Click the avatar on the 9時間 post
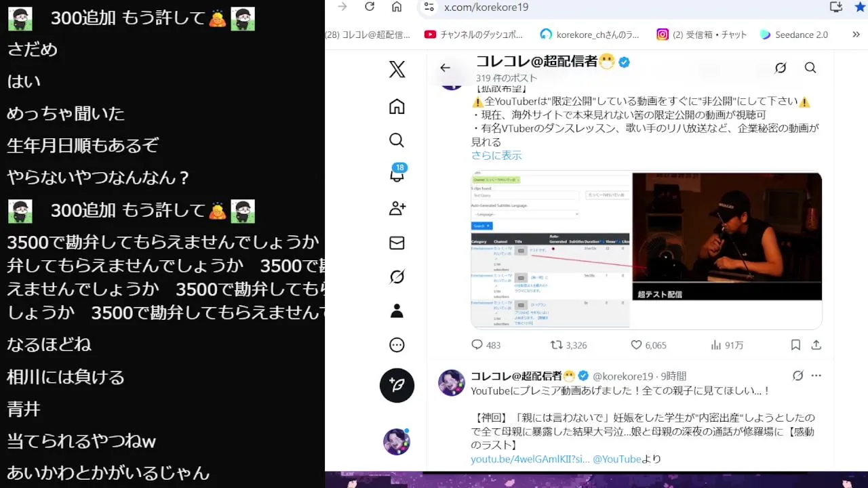Viewport: 868px width, 488px height. [452, 383]
